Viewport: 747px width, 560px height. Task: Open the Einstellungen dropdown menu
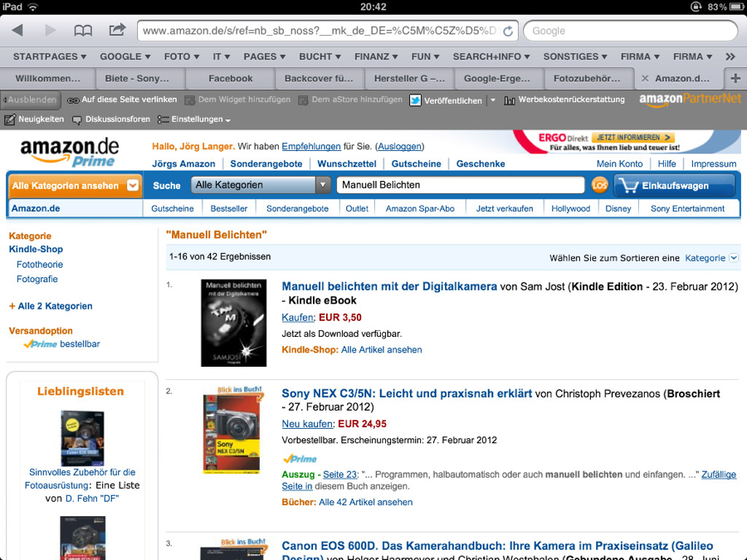(194, 119)
